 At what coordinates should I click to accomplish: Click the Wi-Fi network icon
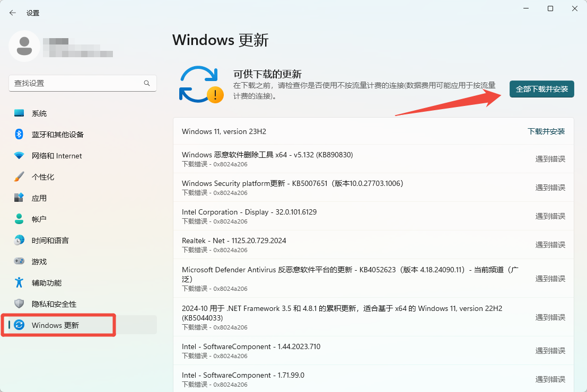tap(19, 155)
